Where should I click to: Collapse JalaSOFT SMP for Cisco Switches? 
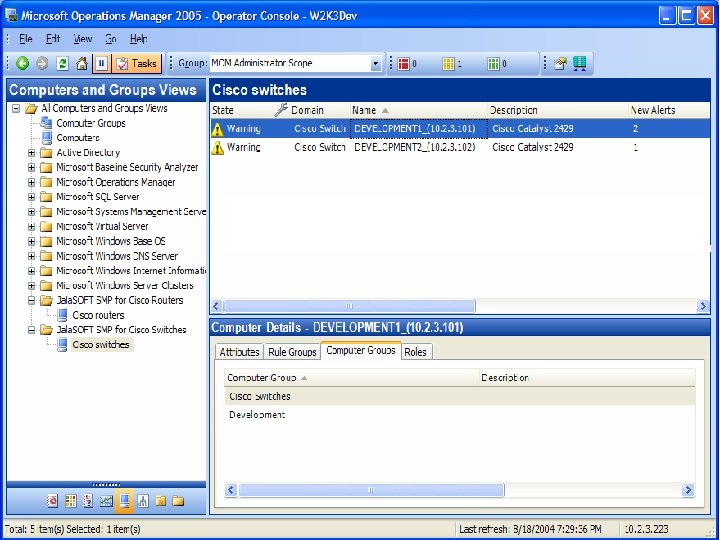(31, 330)
